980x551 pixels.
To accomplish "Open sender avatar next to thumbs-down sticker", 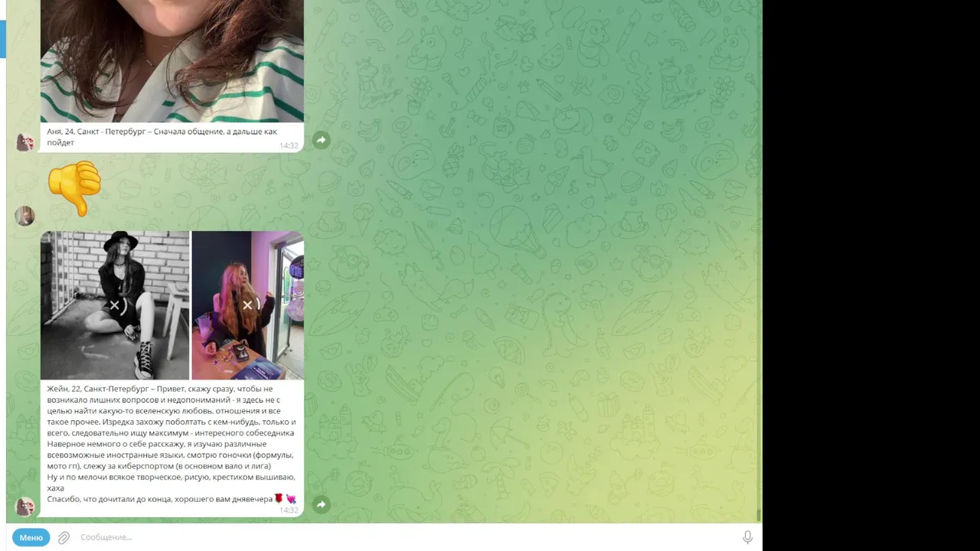I will [x=25, y=216].
